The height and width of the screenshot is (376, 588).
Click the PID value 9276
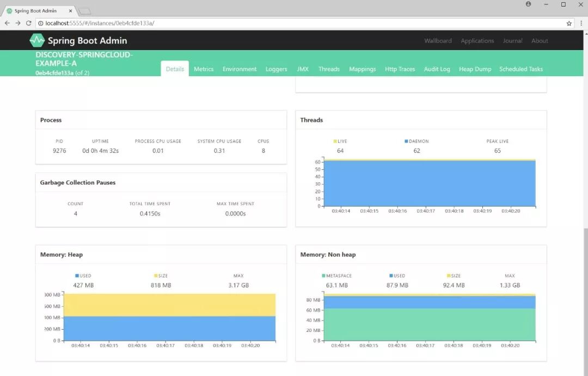59,151
